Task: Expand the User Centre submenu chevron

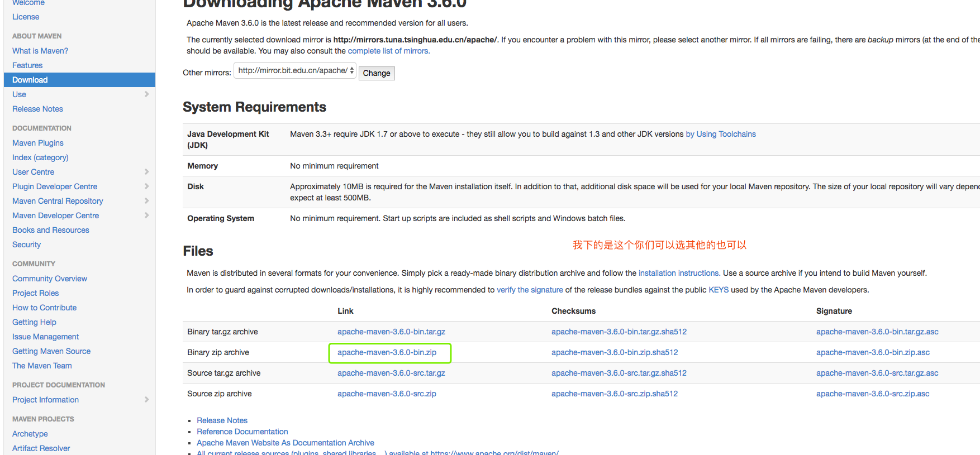Action: [147, 172]
